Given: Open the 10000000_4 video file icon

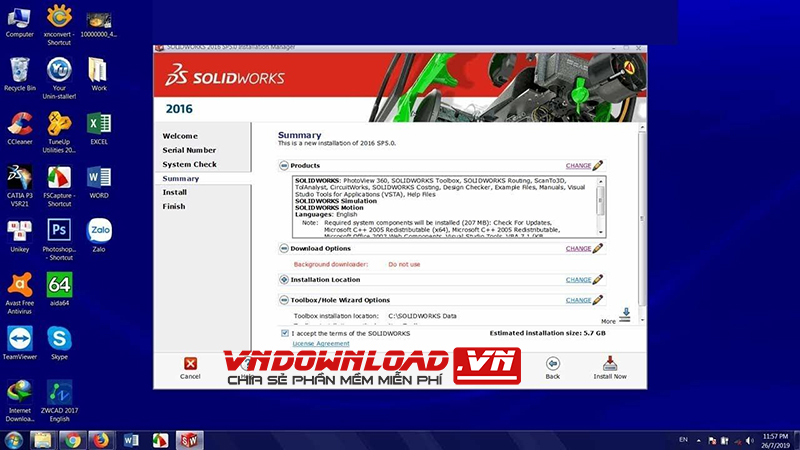Looking at the screenshot, I should click(x=98, y=24).
